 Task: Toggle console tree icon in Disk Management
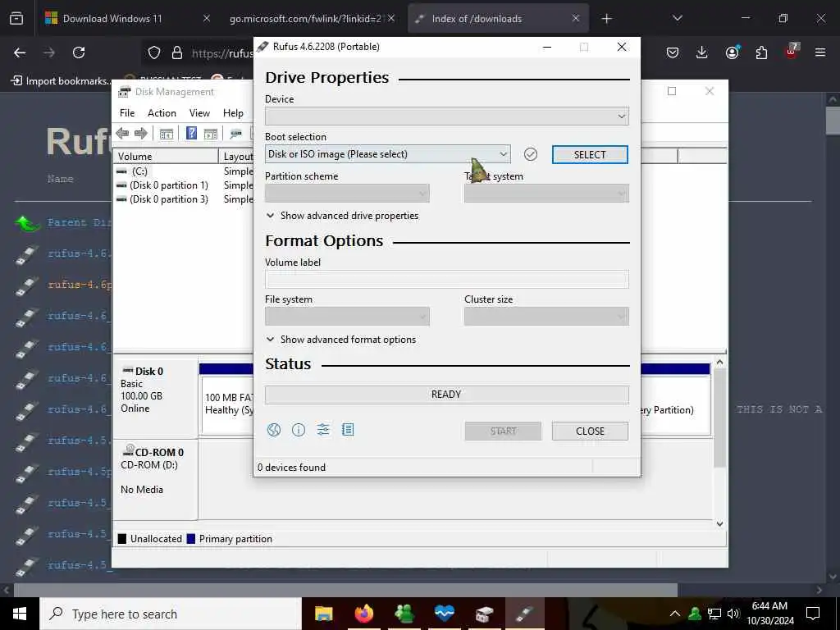tap(166, 134)
